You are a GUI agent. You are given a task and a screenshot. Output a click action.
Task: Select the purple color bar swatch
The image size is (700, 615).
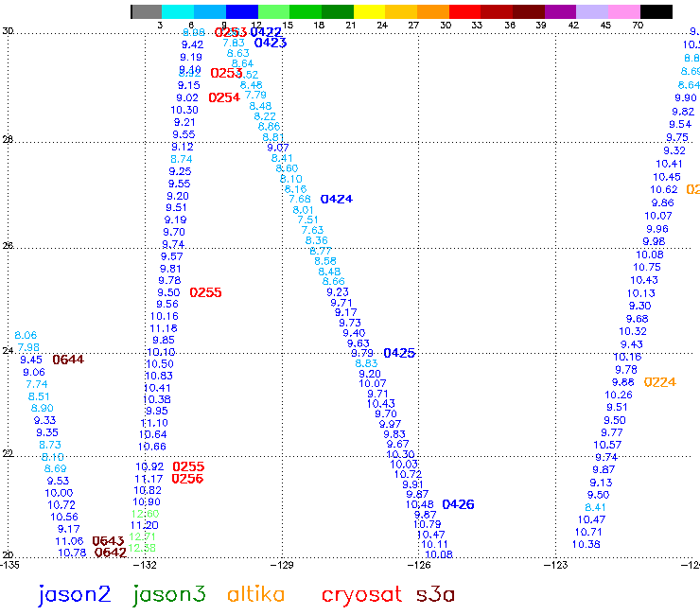click(560, 11)
